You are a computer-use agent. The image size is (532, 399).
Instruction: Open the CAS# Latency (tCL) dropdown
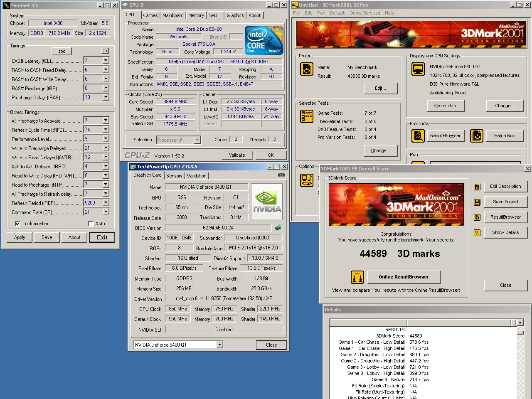(x=106, y=61)
